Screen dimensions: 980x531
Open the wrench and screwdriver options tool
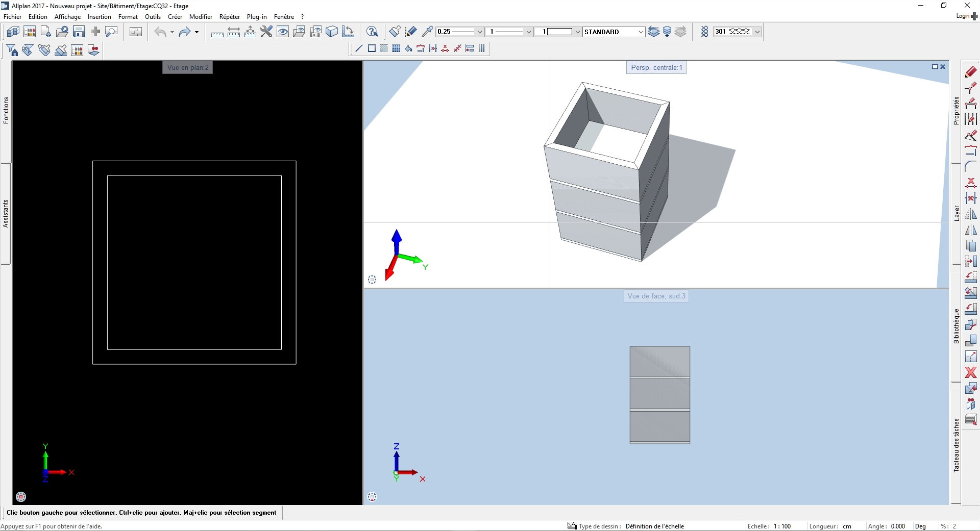coord(266,32)
